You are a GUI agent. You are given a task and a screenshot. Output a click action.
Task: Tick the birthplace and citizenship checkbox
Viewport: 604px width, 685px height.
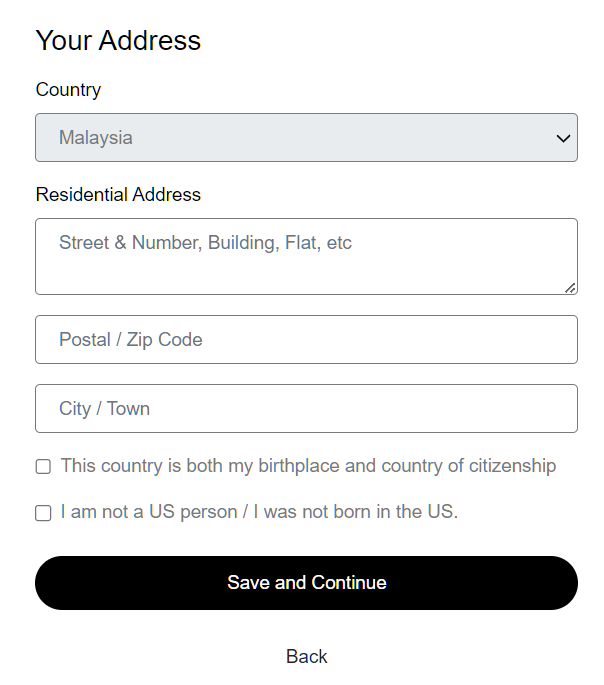click(43, 467)
